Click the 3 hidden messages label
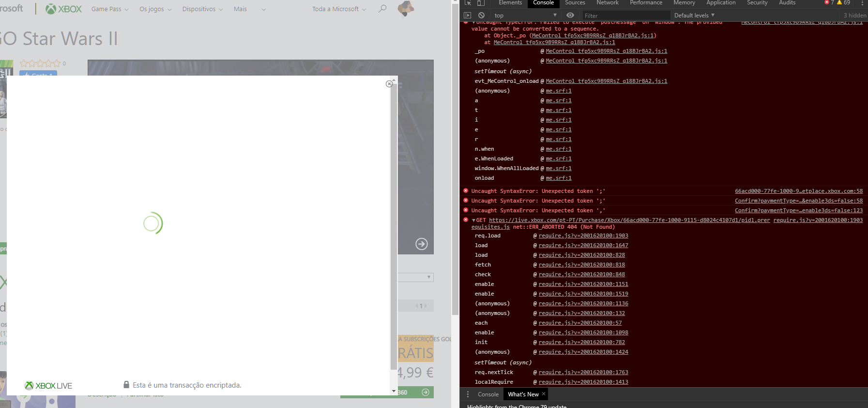Screen dimensions: 868x408 (x=855, y=16)
